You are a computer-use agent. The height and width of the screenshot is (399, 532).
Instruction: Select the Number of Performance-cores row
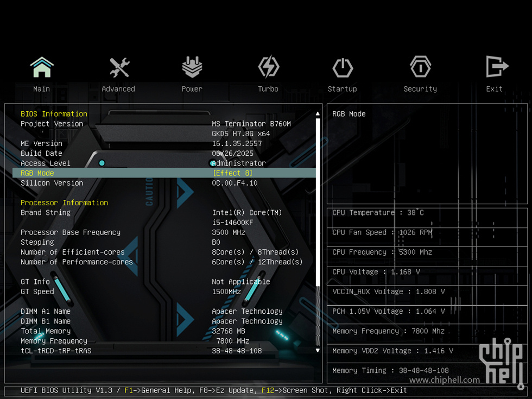pyautogui.click(x=77, y=262)
